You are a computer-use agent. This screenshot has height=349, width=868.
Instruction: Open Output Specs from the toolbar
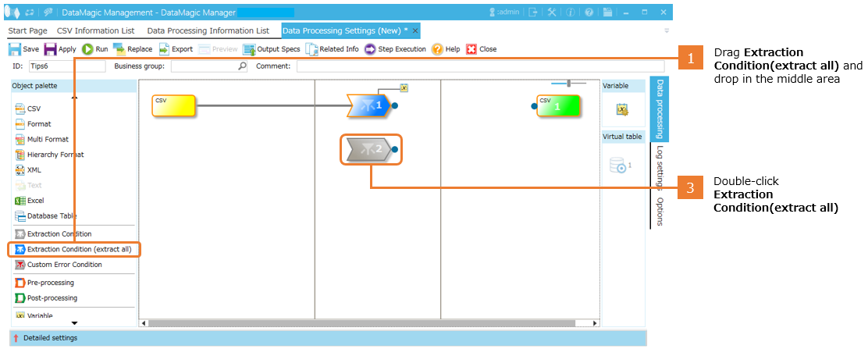click(x=250, y=49)
